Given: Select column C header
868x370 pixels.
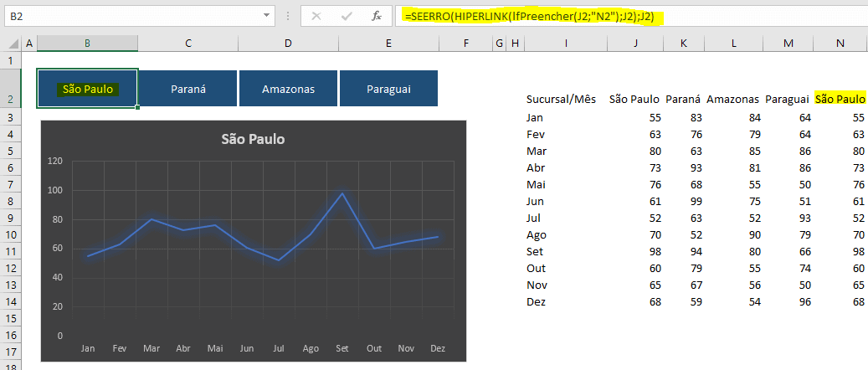Looking at the screenshot, I should [188, 44].
